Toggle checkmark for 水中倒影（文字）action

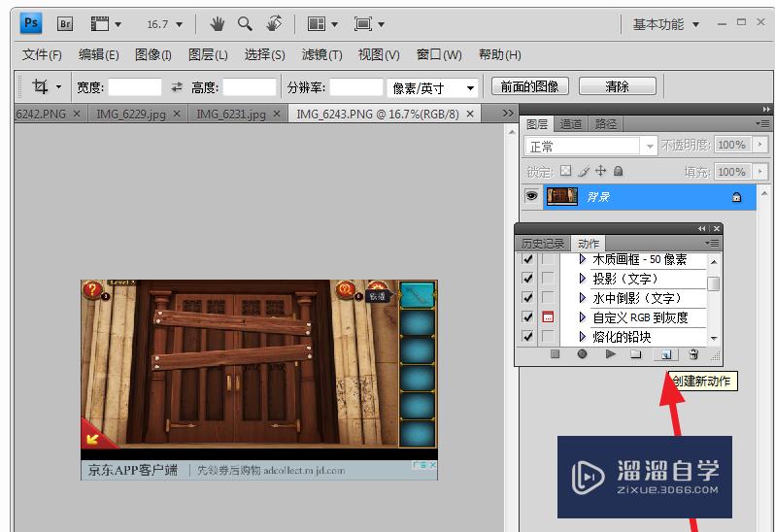(x=527, y=298)
